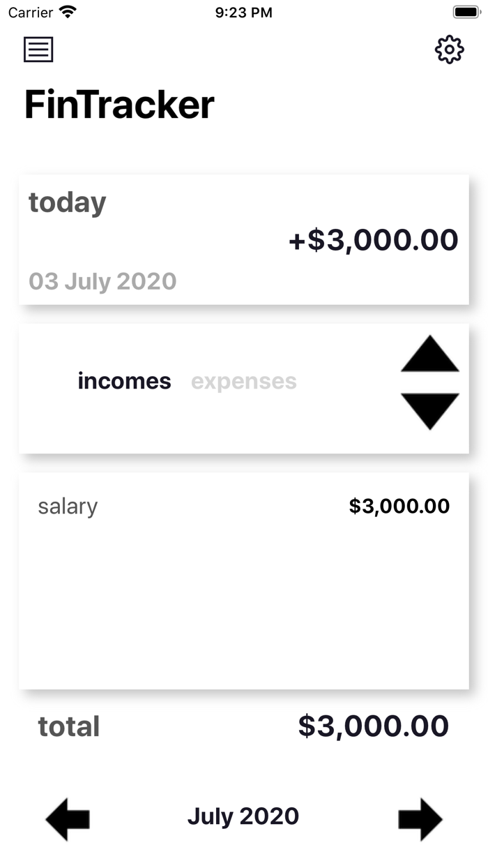Expand the today summary card
488x868 pixels.
243,239
